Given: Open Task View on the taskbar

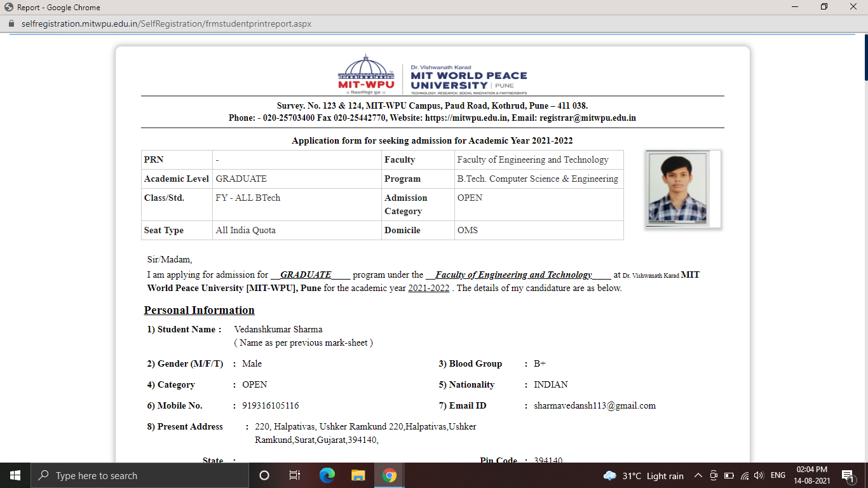Looking at the screenshot, I should 295,475.
